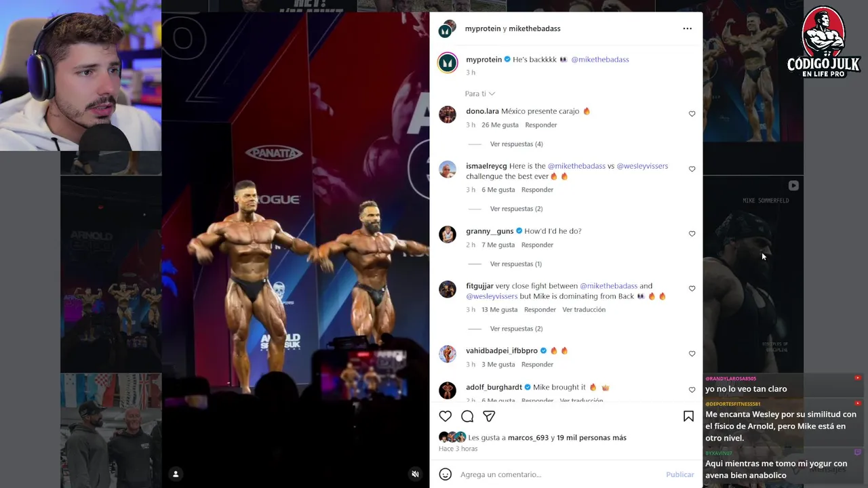The image size is (868, 488).
Task: Open vahidbadpei_ifbbpro's profile avatar
Action: (x=448, y=354)
